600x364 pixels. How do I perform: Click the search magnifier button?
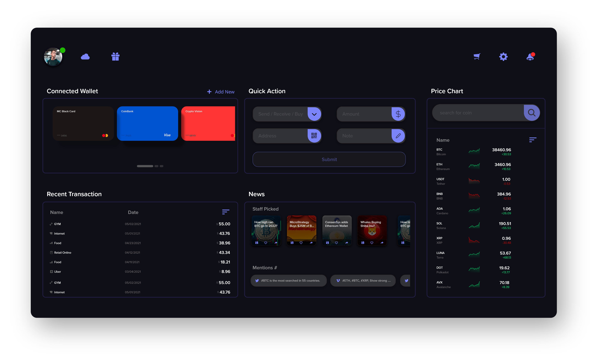tap(532, 113)
